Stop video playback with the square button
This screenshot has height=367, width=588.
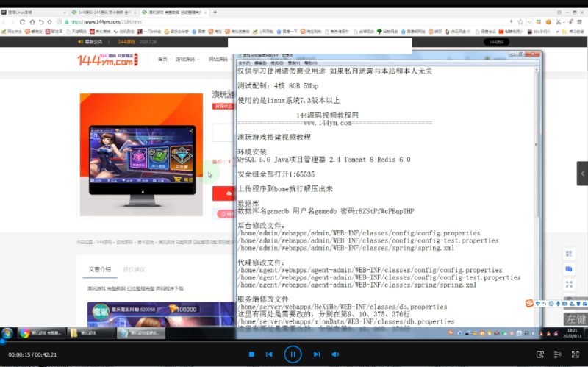(x=251, y=354)
